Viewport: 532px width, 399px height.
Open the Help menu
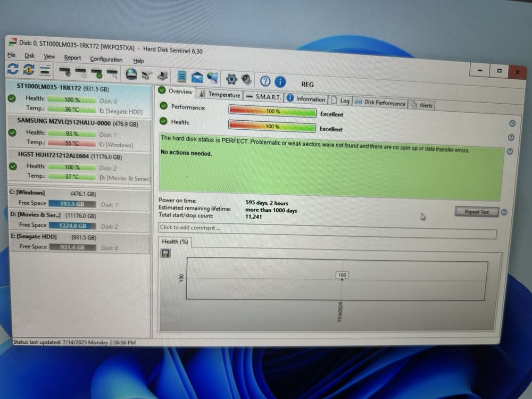pos(138,61)
